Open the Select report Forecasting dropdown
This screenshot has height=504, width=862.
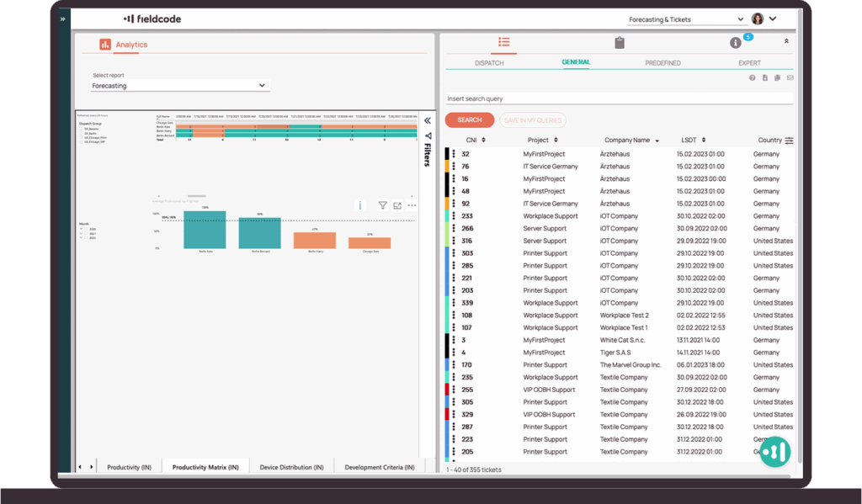pyautogui.click(x=179, y=86)
